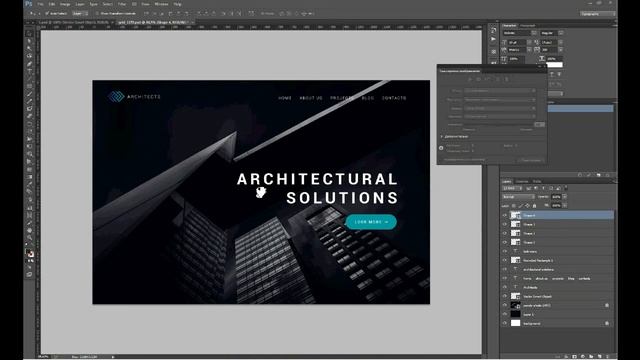Hide the selected Shape 4 layer
This screenshot has height=360, width=640.
(x=505, y=215)
